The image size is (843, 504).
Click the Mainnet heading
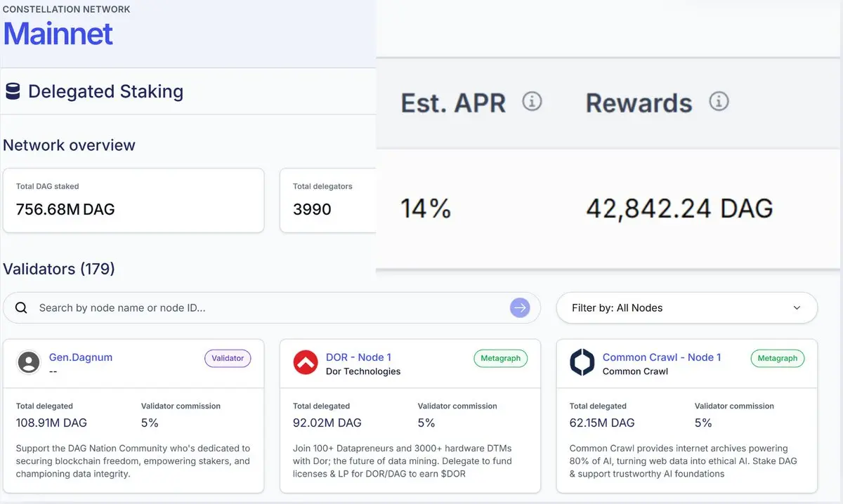coord(58,34)
